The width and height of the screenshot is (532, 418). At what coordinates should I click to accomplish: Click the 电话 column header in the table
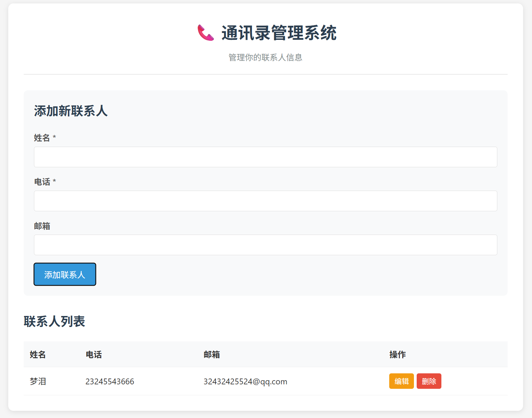tap(94, 354)
